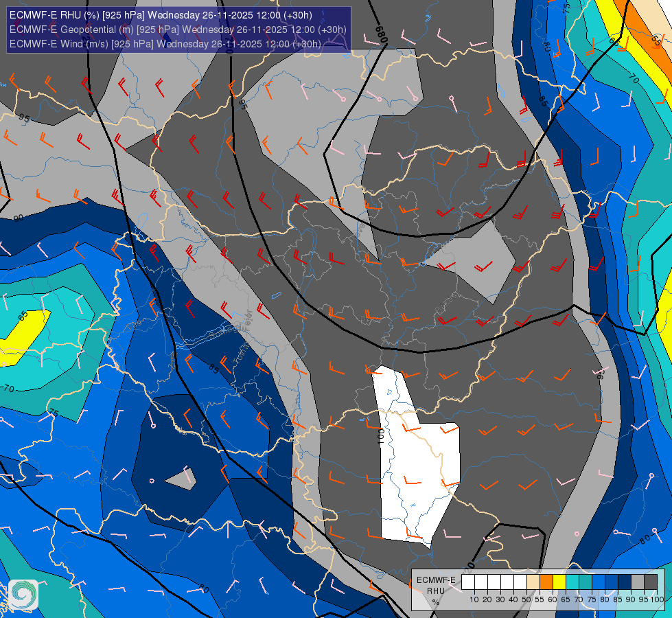Click the '95' value in the legend scale
Screen dimensions: 672x618
644,599
